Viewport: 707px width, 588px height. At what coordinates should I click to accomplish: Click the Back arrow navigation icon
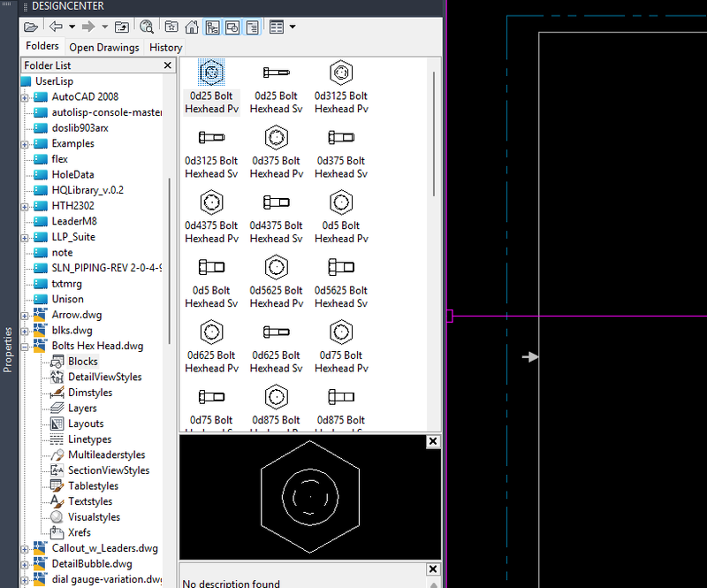56,27
